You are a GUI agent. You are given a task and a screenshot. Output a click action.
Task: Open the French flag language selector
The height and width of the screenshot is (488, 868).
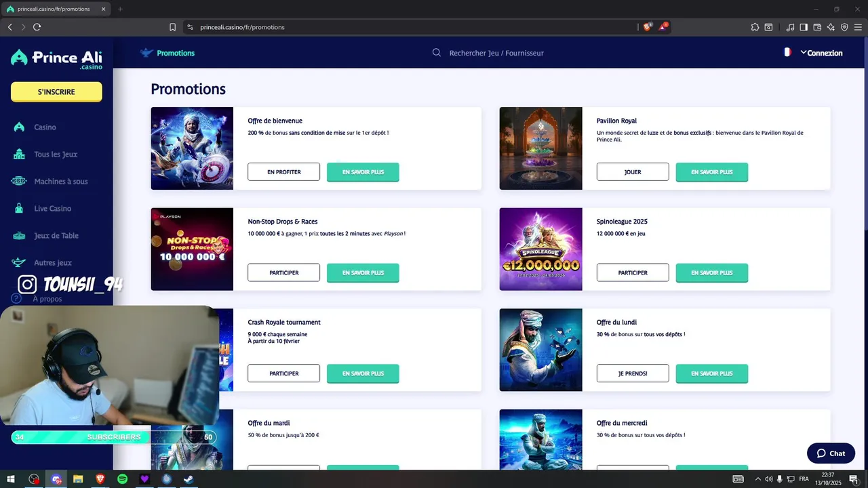[787, 52]
